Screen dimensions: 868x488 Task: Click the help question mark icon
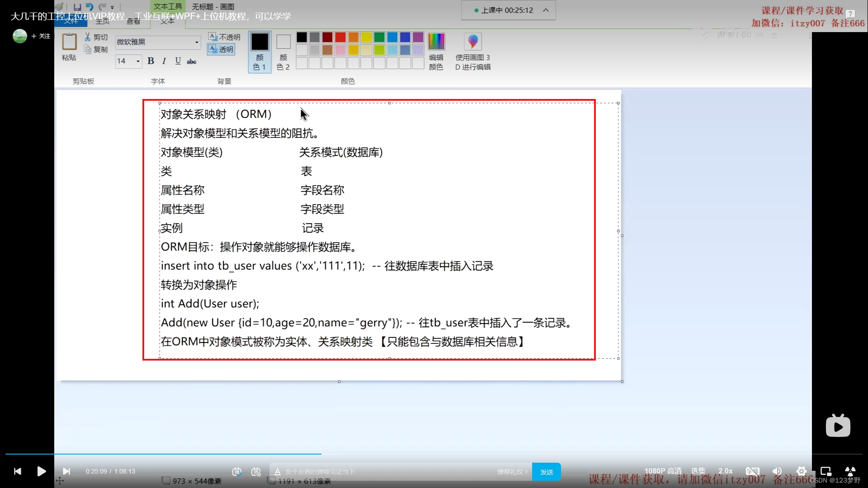tap(850, 14)
